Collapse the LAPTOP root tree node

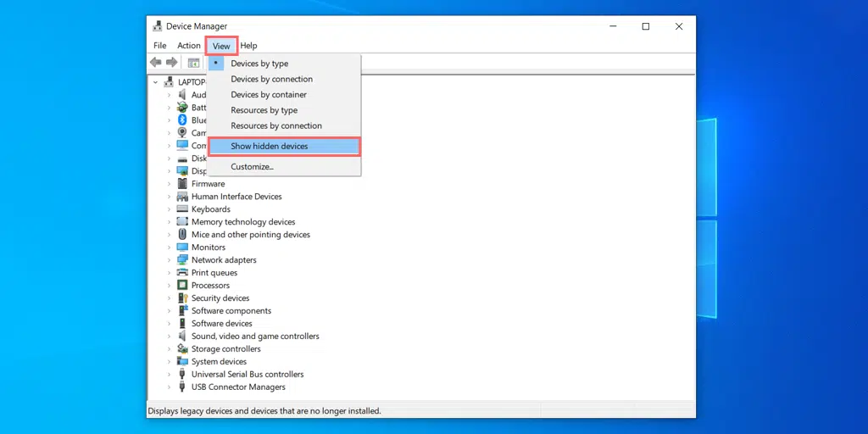(x=156, y=82)
